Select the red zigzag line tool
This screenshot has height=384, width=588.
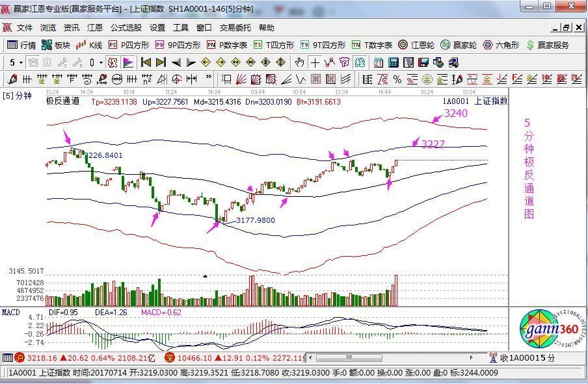[x=330, y=62]
